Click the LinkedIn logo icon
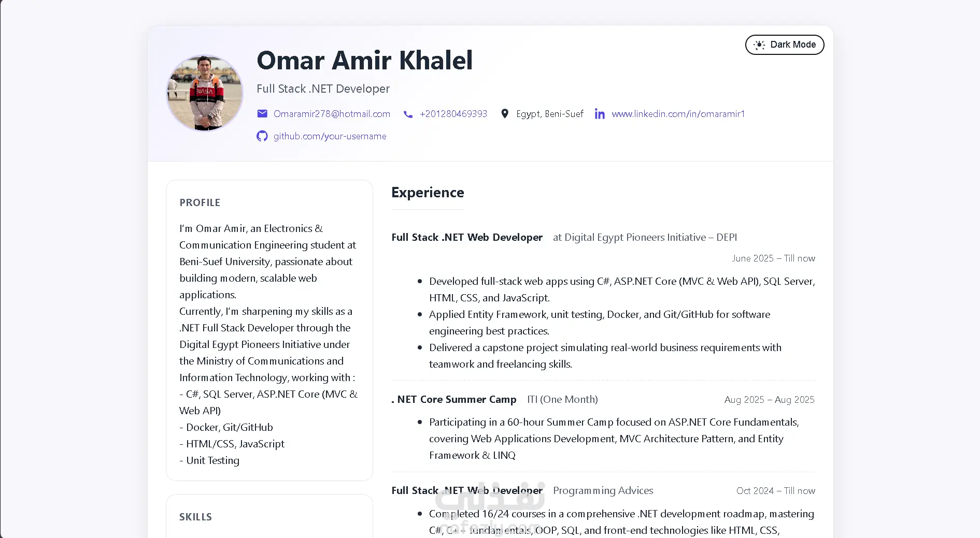 tap(600, 114)
